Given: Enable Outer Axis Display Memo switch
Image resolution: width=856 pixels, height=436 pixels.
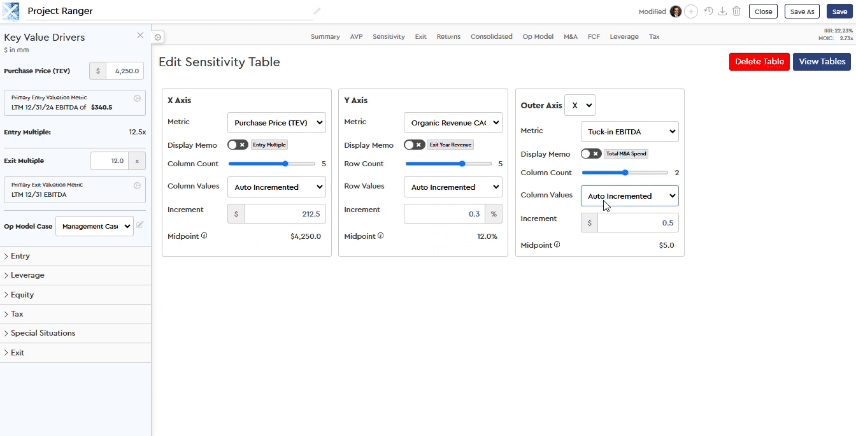Looking at the screenshot, I should tap(591, 154).
